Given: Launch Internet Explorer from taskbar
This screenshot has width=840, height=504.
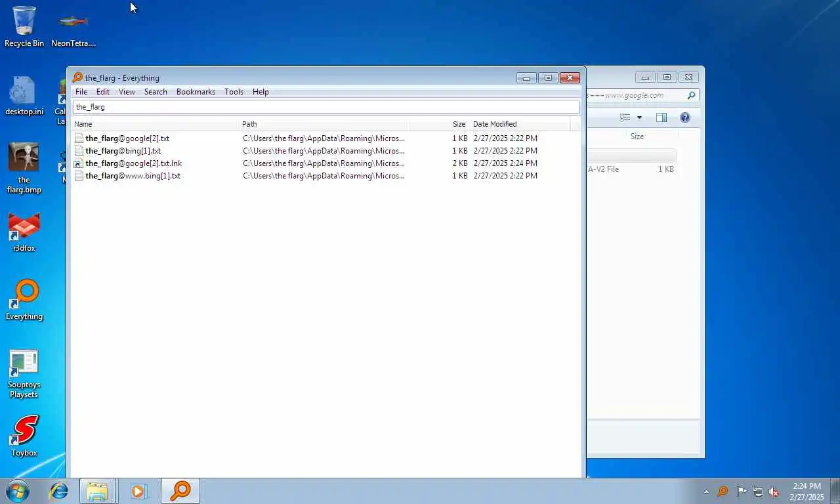Looking at the screenshot, I should 59,491.
